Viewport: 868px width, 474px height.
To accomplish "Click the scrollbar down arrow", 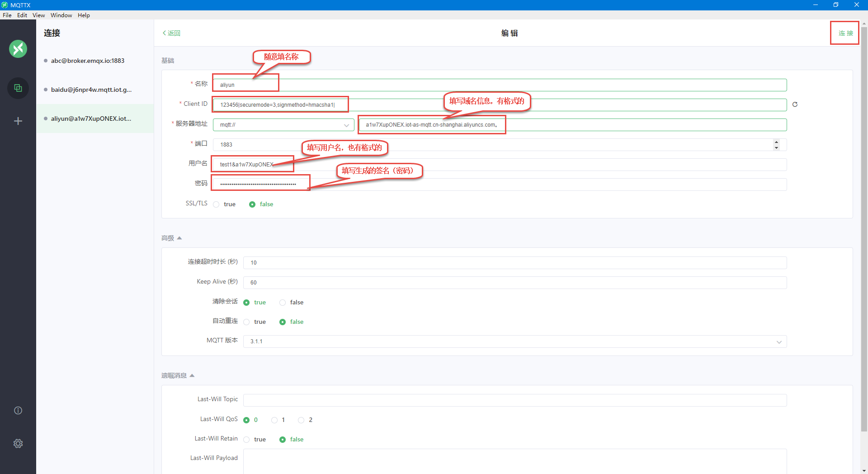I will click(x=864, y=470).
